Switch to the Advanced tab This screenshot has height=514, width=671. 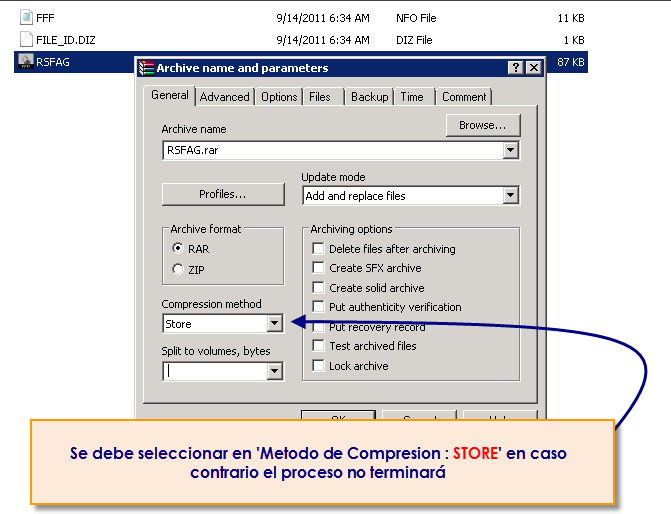(x=224, y=97)
